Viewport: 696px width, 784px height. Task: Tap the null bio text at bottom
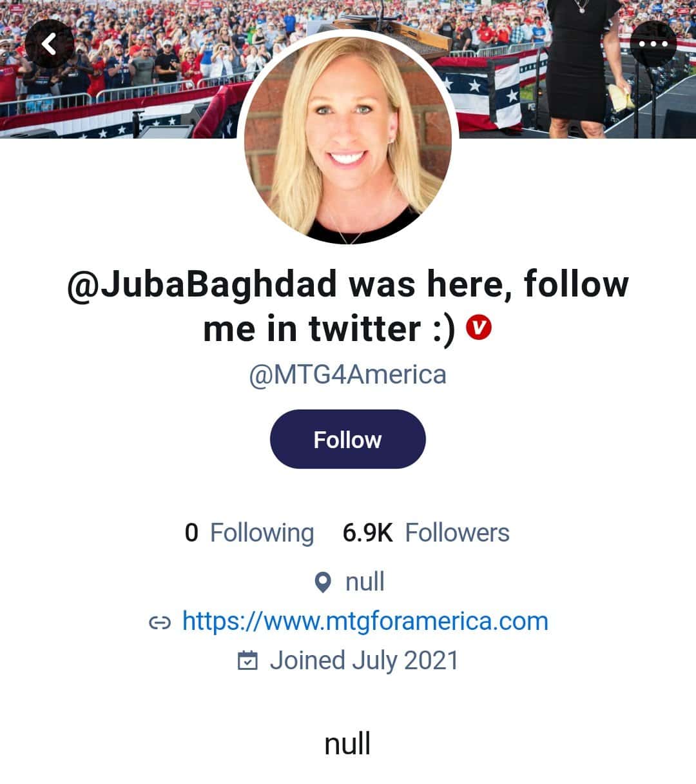(x=347, y=743)
